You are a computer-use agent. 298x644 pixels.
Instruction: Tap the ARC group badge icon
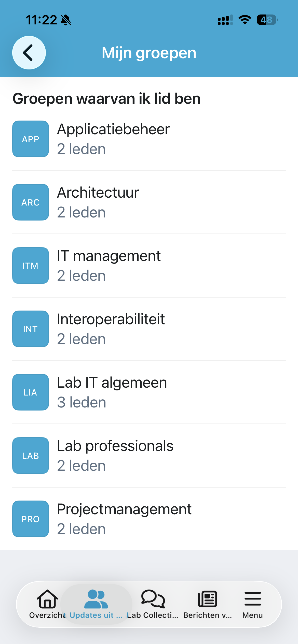(x=31, y=202)
